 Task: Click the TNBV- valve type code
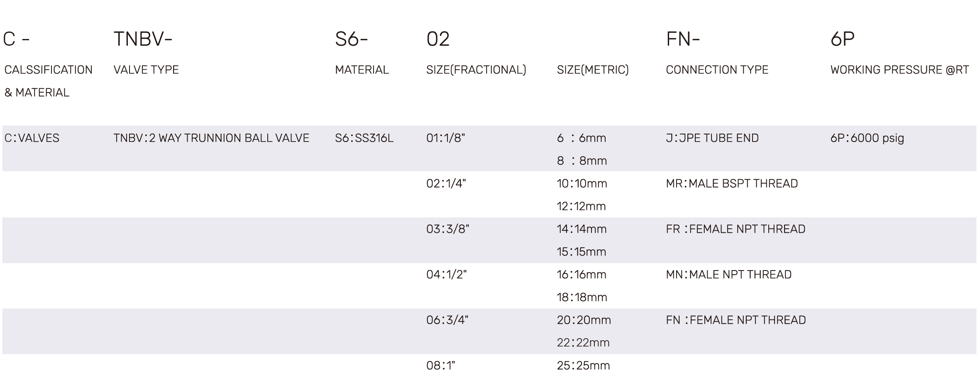point(143,39)
